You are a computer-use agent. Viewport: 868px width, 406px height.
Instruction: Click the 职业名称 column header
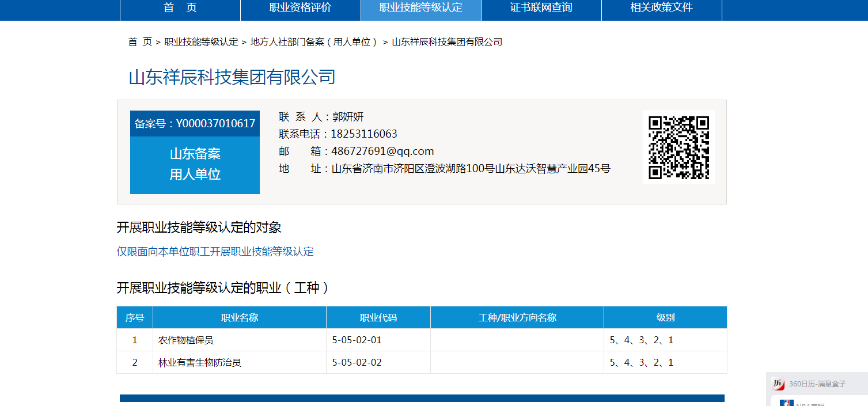[239, 318]
